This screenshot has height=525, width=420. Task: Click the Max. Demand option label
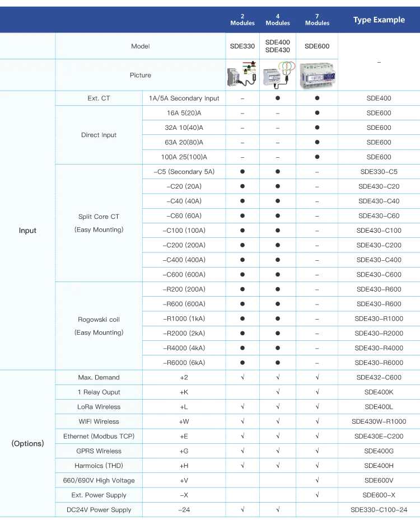click(99, 377)
